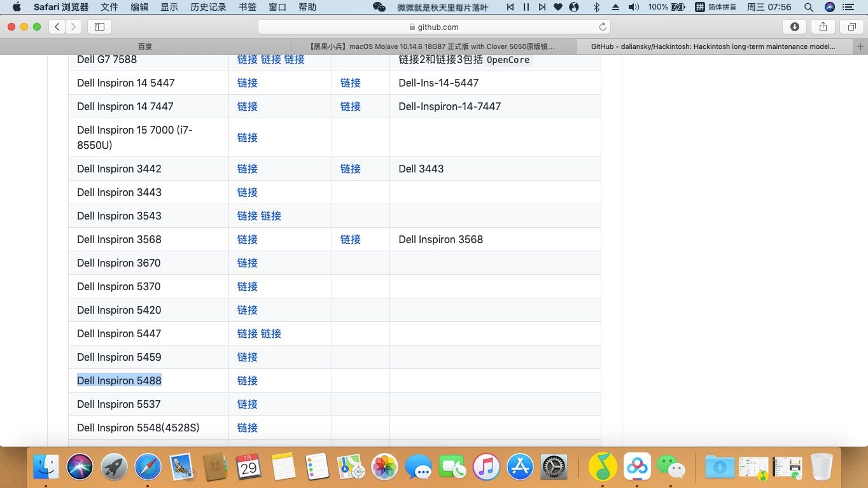Go back using the Safari back arrow
868x488 pixels.
[x=57, y=27]
